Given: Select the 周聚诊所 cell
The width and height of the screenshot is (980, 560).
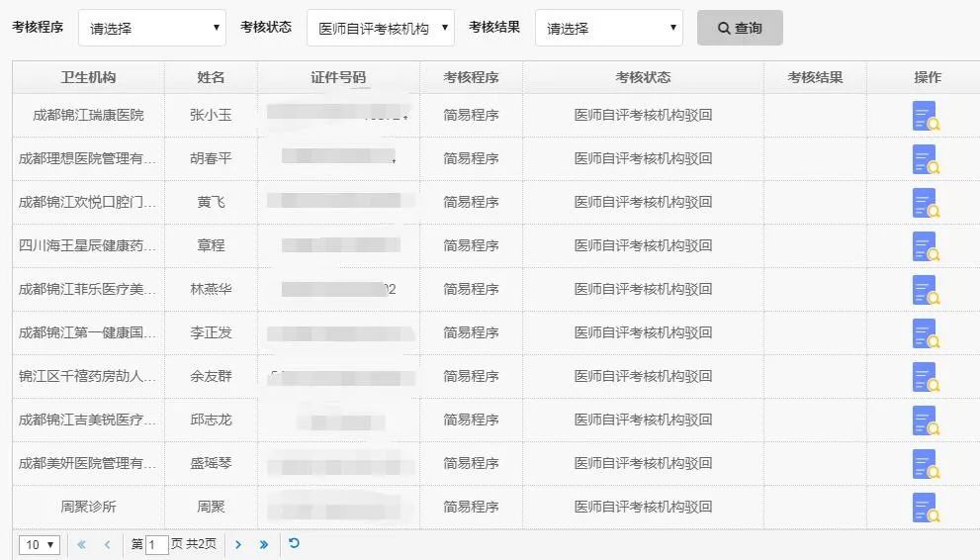Looking at the screenshot, I should tap(88, 507).
